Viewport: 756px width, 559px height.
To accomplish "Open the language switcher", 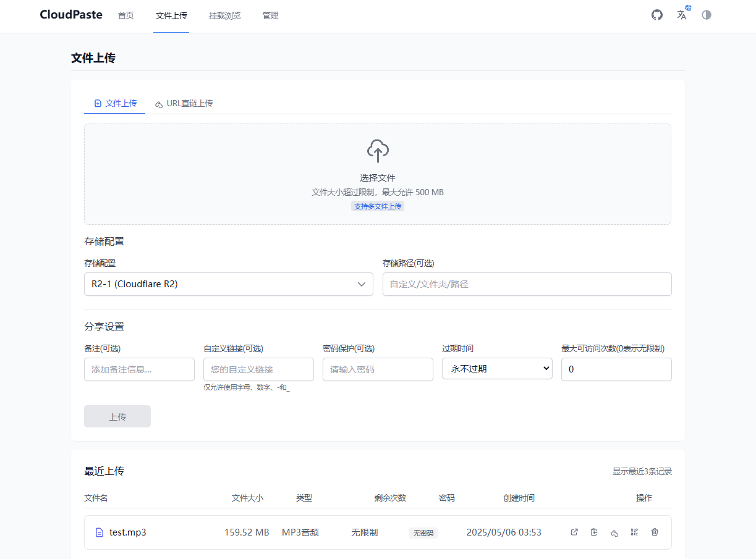I will (682, 14).
